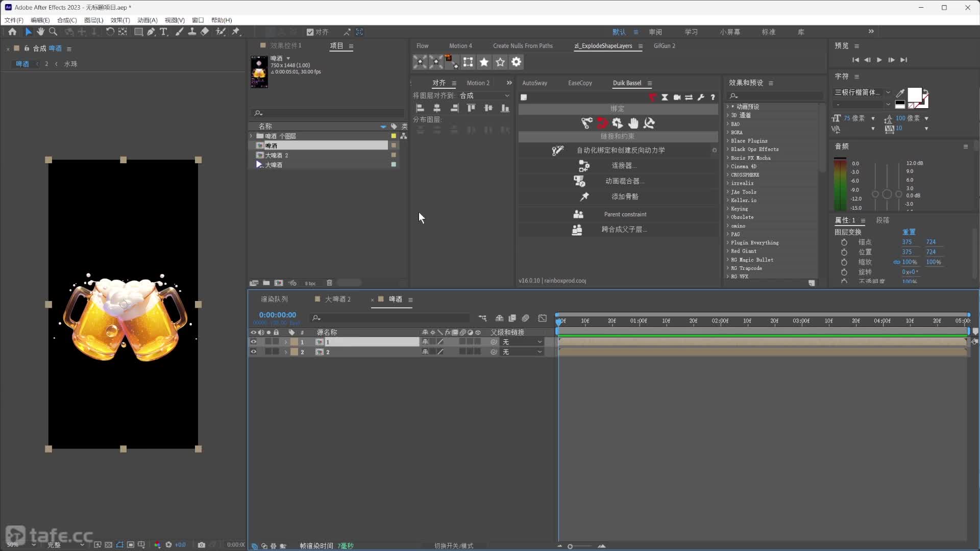Open the 效果(T) menu
The height and width of the screenshot is (551, 980).
click(120, 20)
